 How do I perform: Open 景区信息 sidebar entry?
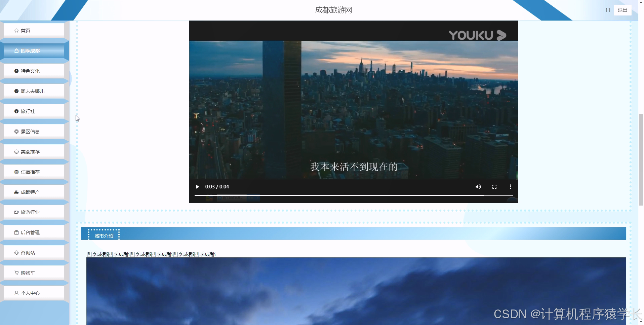click(34, 132)
